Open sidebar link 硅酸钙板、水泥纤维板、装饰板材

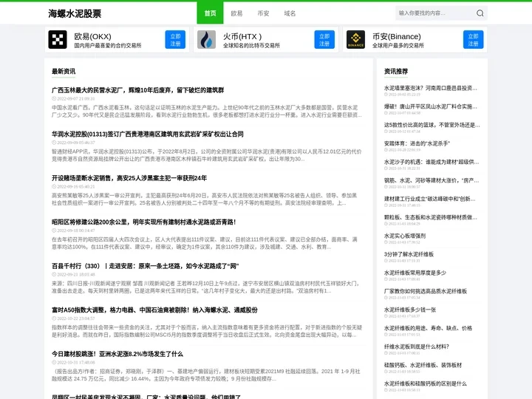[x=423, y=365]
